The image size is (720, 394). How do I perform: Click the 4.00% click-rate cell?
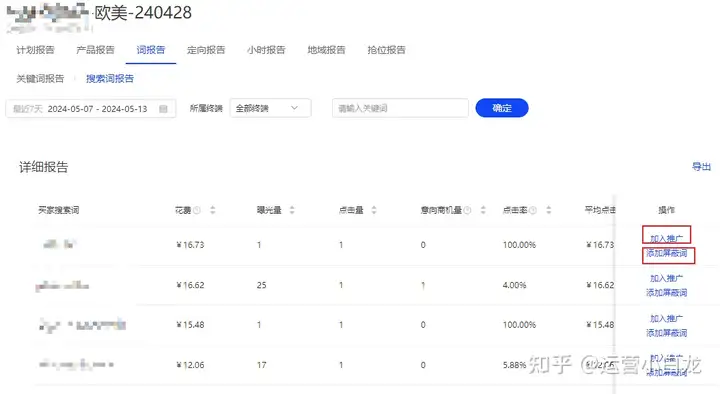pos(514,285)
